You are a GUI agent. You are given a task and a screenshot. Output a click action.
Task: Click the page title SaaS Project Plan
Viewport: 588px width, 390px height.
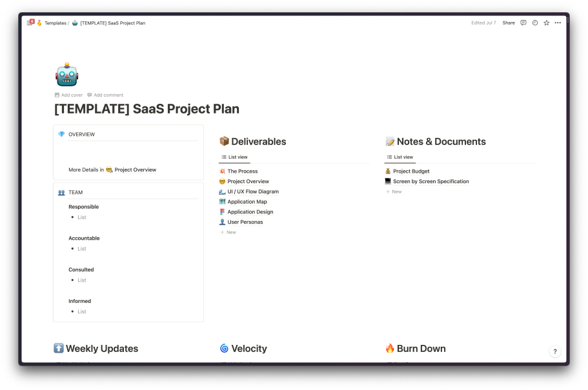[147, 109]
